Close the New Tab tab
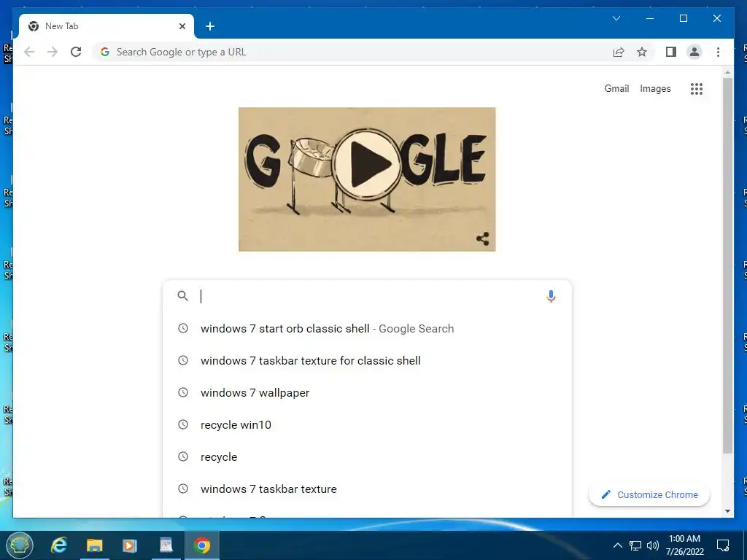The width and height of the screenshot is (747, 560). pyautogui.click(x=182, y=26)
